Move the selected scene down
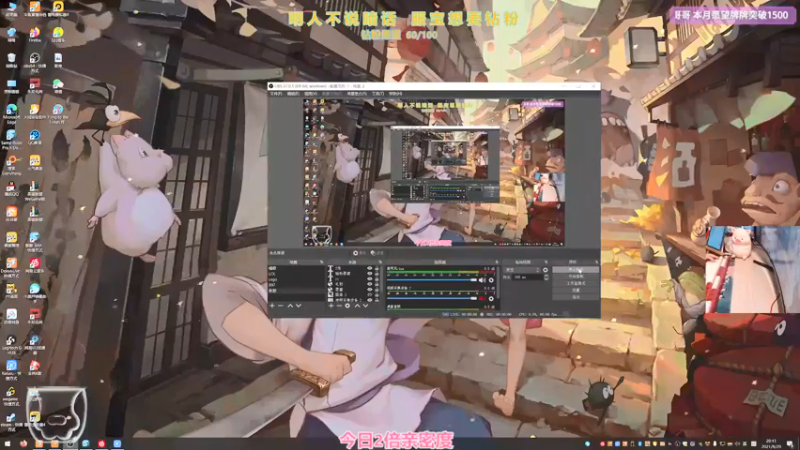Screen dimensions: 800x450 pyautogui.click(x=298, y=306)
